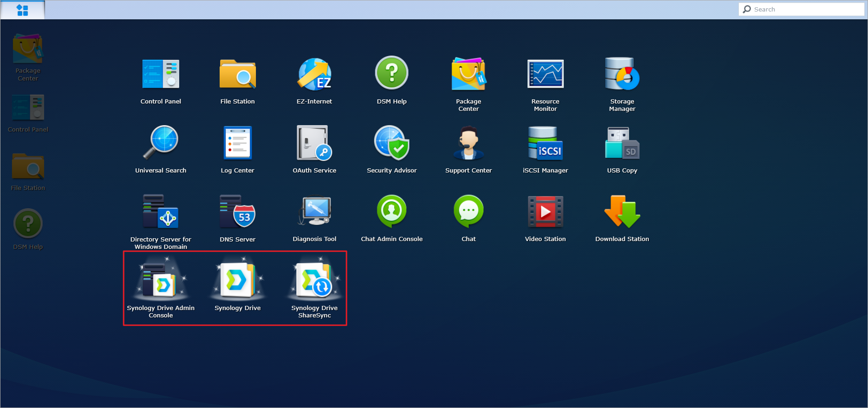Open the Synology Drive application
The width and height of the screenshot is (868, 408).
pyautogui.click(x=238, y=281)
